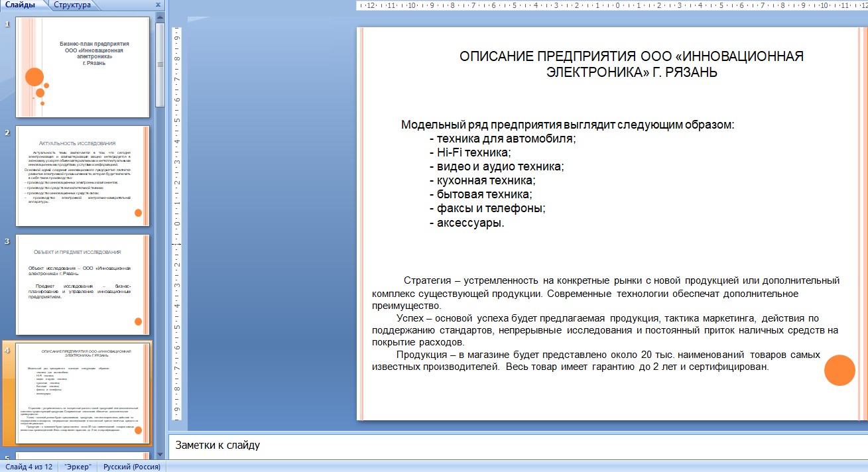Select slide 2 thumbnail Актуальность исследования
This screenshot has width=868, height=472.
83,176
